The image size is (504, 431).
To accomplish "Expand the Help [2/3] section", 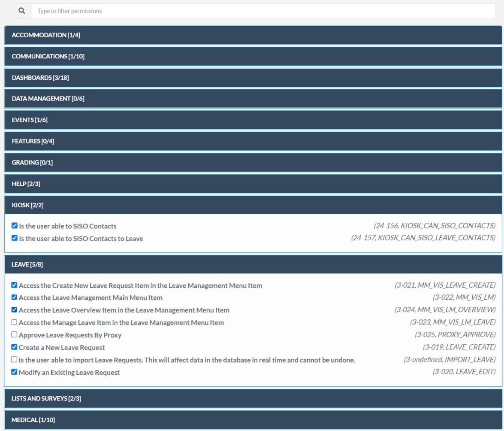I will [x=253, y=184].
